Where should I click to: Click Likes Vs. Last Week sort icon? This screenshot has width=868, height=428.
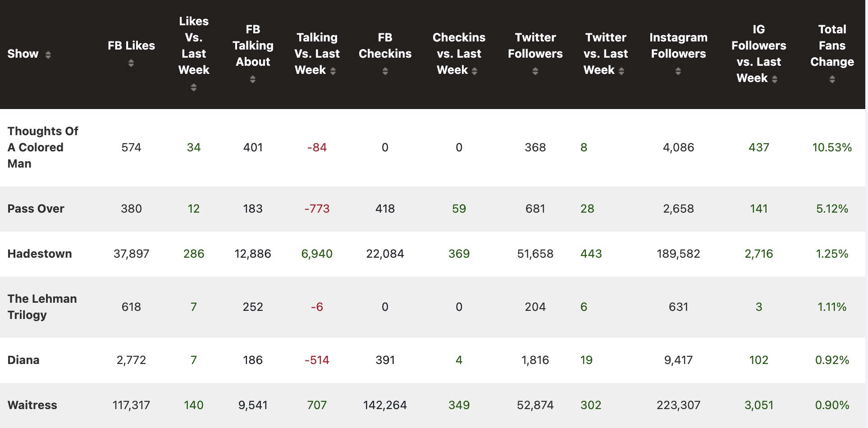click(193, 87)
